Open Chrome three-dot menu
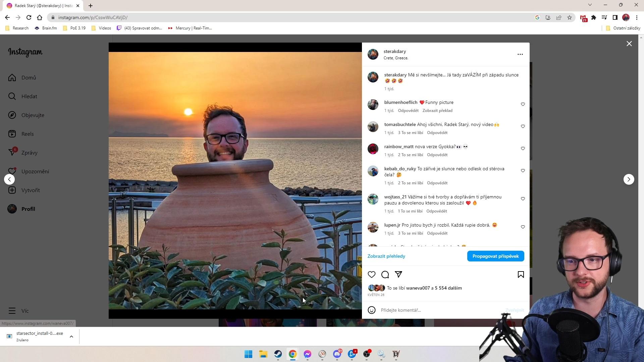This screenshot has height=362, width=644. coord(637,17)
